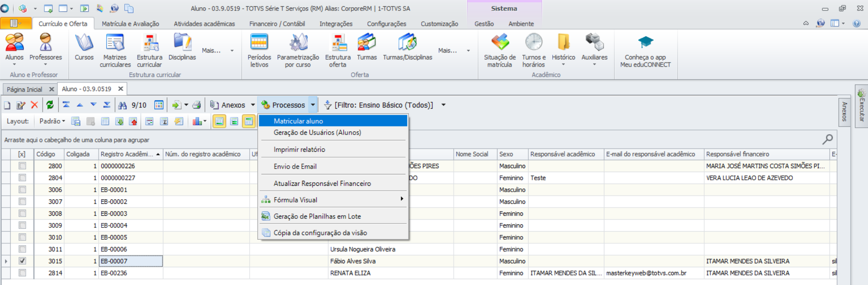Screen dimensions: 868x285
Task: Click the Responsável financeiro column header
Action: [x=767, y=154]
